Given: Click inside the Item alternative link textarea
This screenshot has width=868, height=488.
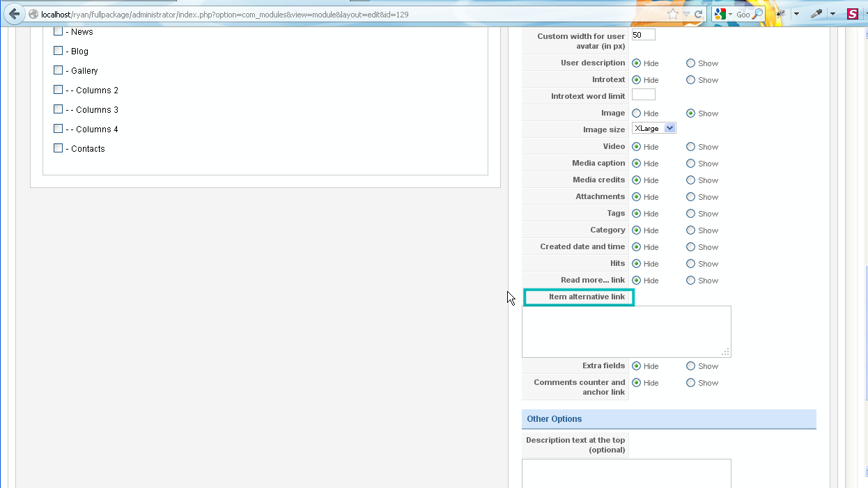Looking at the screenshot, I should (x=626, y=331).
